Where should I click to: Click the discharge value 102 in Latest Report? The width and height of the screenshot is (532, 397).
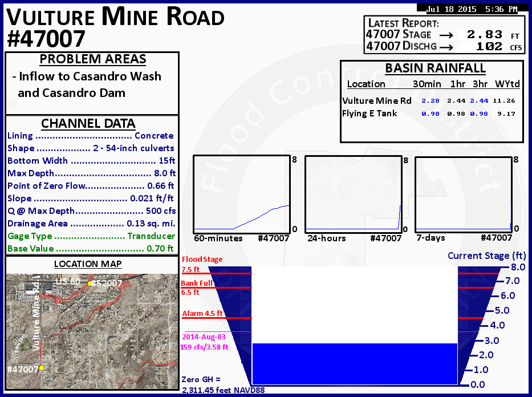(489, 46)
